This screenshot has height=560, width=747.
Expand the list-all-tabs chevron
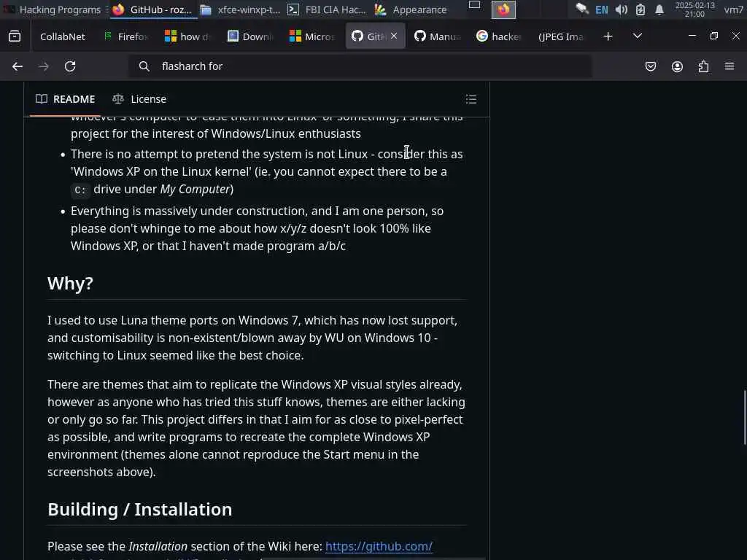(x=637, y=36)
